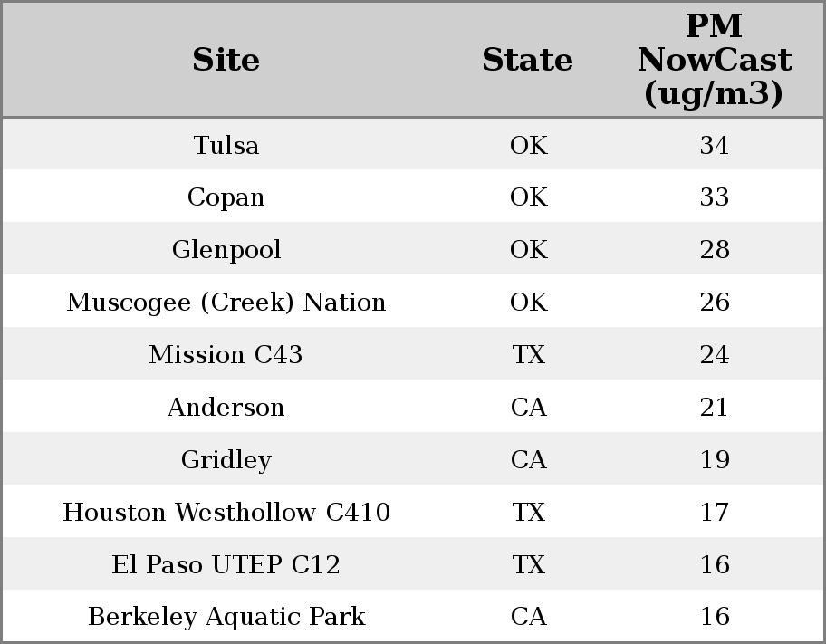Click the State cell for Anderson
Screen dimensions: 826x644
528,408
